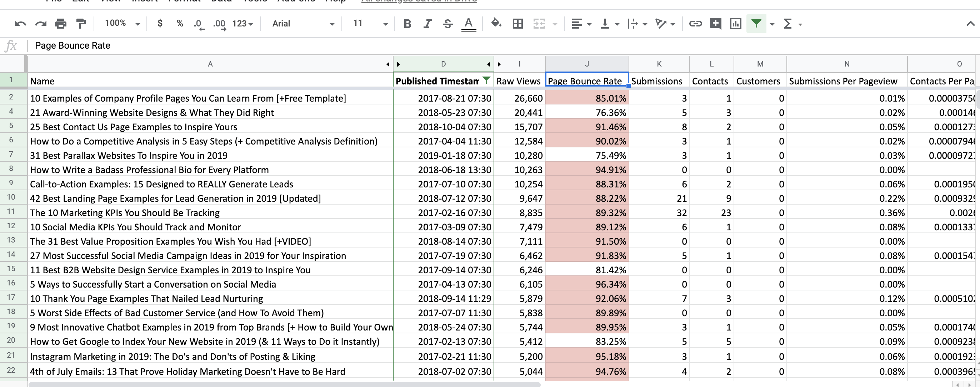The image size is (980, 387).
Task: Select the Paint format tool
Action: pos(80,23)
